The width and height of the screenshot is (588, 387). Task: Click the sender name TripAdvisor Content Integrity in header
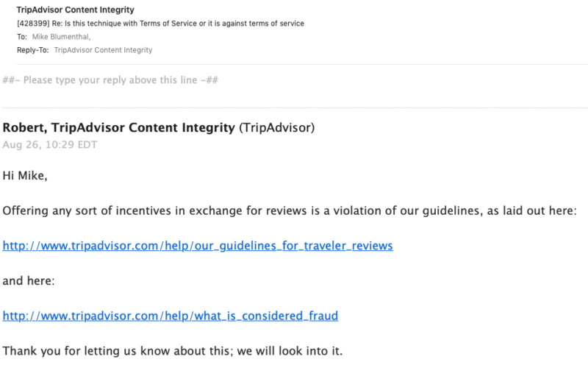(76, 10)
